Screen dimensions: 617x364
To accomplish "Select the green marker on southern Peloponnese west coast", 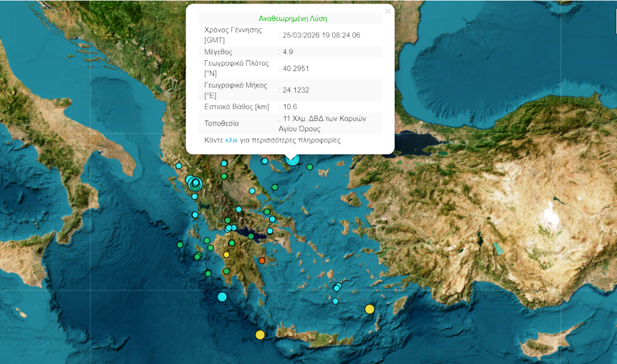I will coord(208,274).
